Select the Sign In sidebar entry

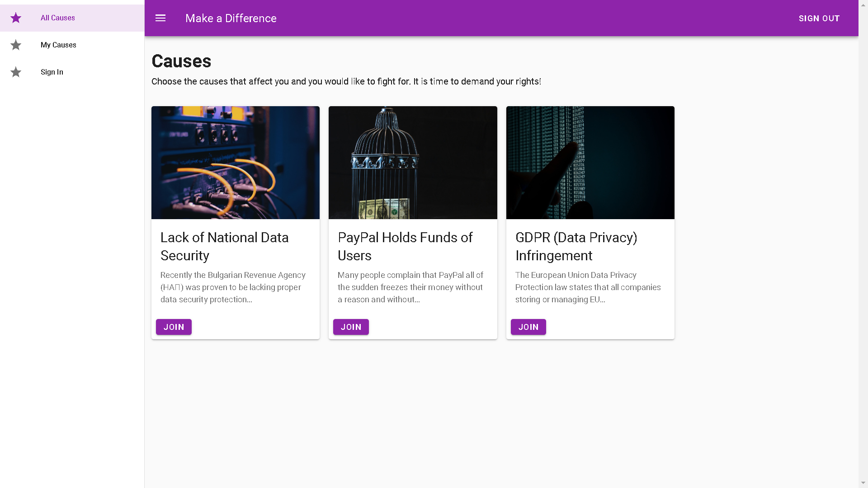pos(52,72)
